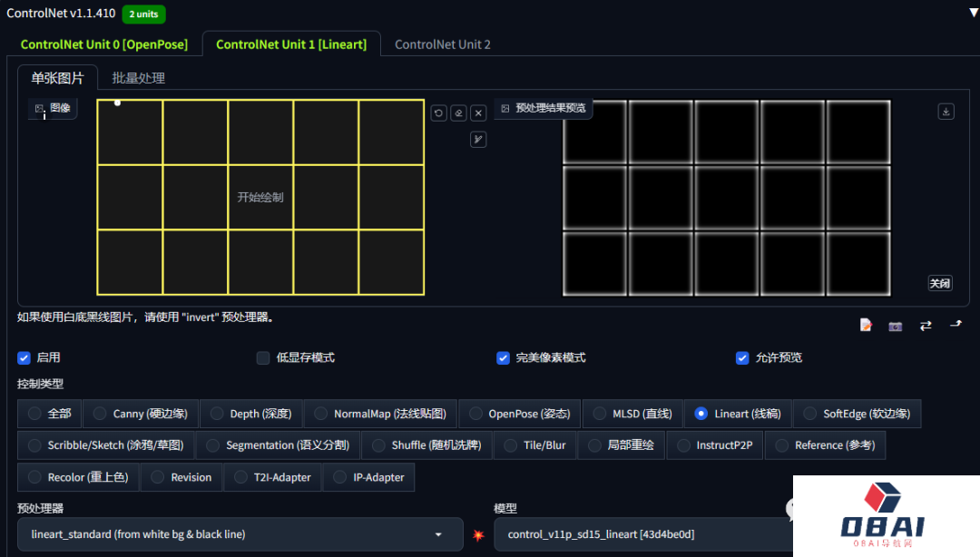The height and width of the screenshot is (557, 980).
Task: Enable the 低显存模式 low VRAM checkbox
Action: [x=263, y=357]
